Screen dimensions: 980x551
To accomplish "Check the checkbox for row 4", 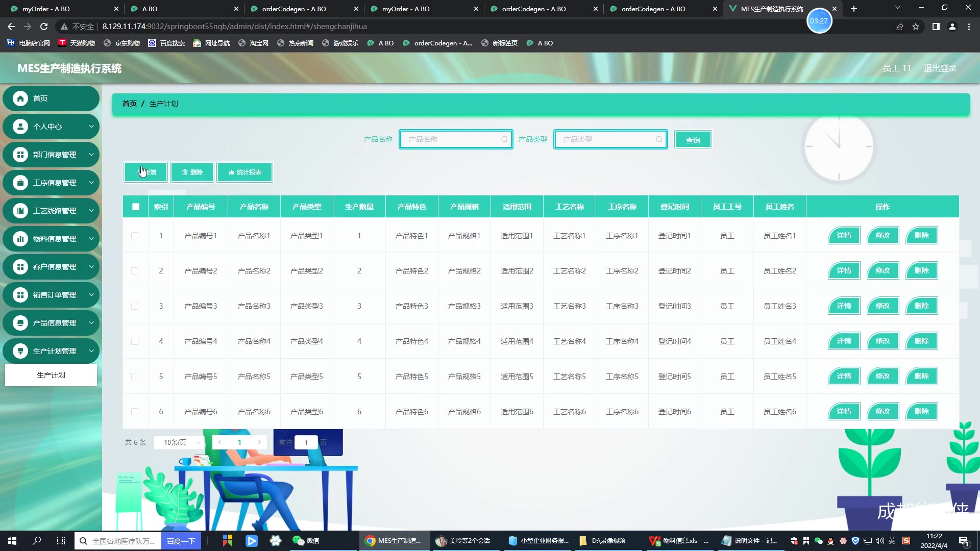I will 135,341.
